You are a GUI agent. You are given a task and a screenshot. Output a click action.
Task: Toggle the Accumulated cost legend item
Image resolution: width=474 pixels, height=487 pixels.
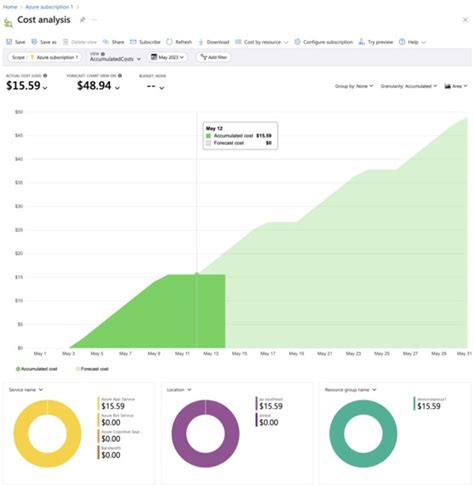(x=37, y=369)
